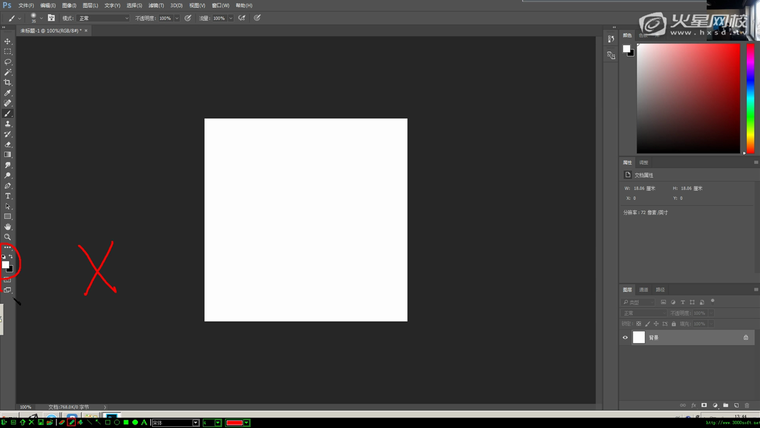Click the create new layer icon

(x=735, y=405)
